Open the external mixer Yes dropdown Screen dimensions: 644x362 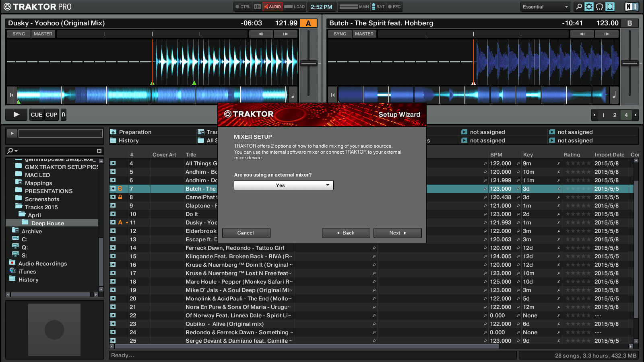283,185
